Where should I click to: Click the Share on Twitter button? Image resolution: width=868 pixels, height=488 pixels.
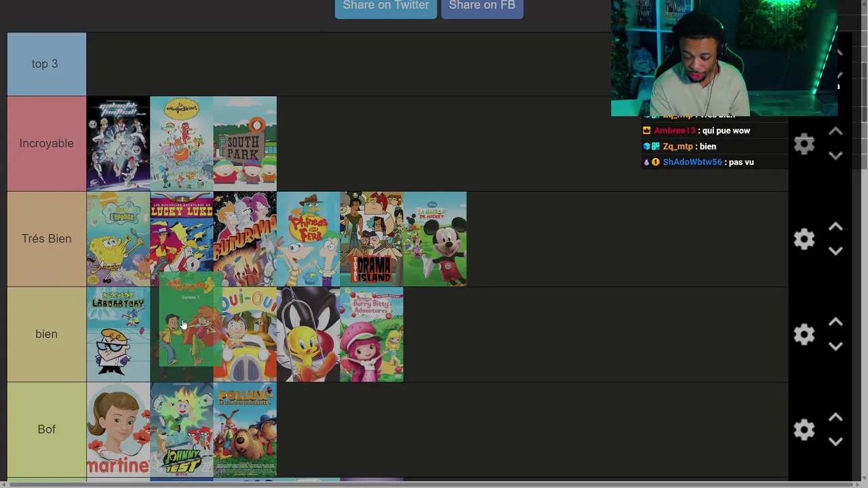point(386,6)
